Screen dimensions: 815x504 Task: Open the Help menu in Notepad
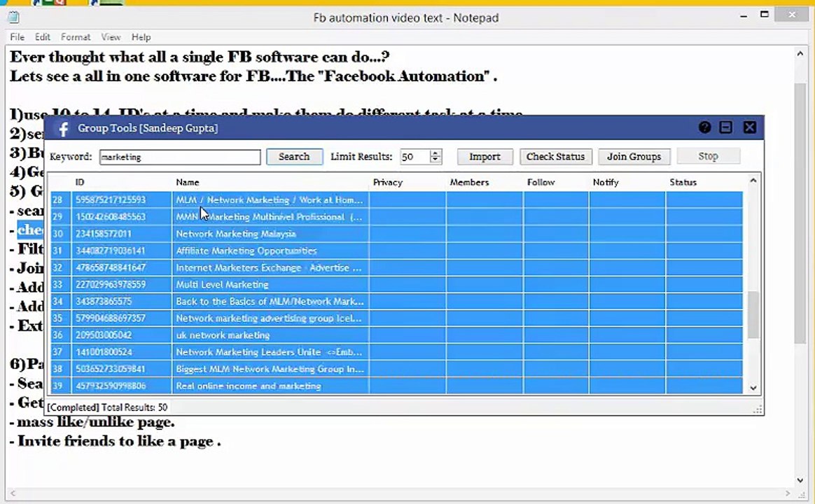[x=141, y=37]
